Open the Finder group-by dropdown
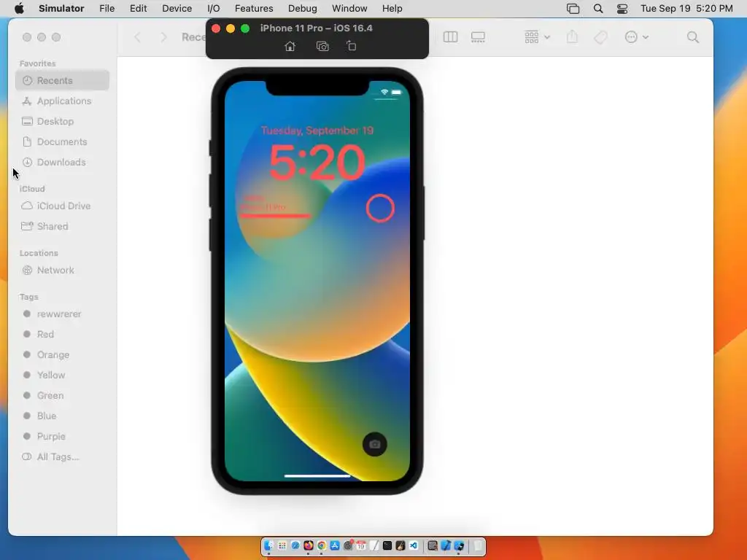 tap(537, 37)
